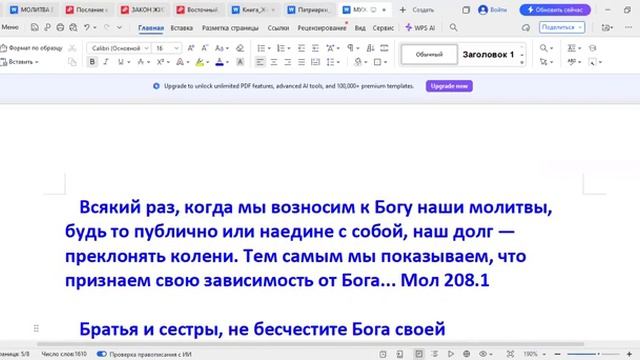Click the play read-mode icon in status bar
The height and width of the screenshot is (360, 640).
click(x=451, y=354)
